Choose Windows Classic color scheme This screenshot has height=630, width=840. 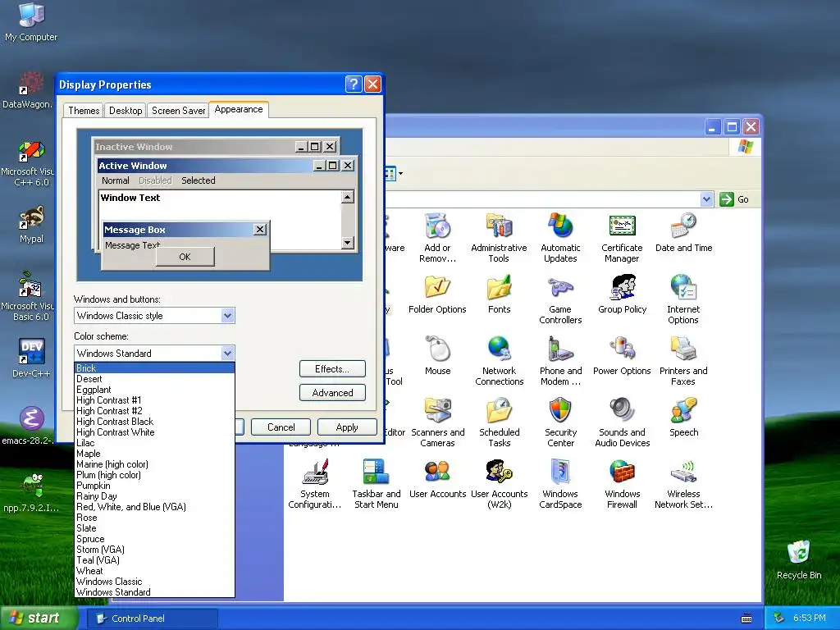[154, 582]
